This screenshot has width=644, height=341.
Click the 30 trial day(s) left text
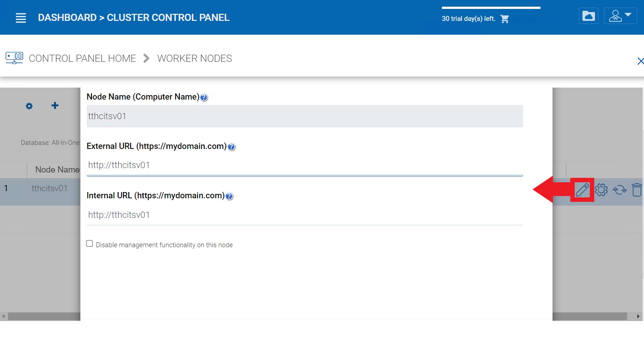pyautogui.click(x=469, y=19)
